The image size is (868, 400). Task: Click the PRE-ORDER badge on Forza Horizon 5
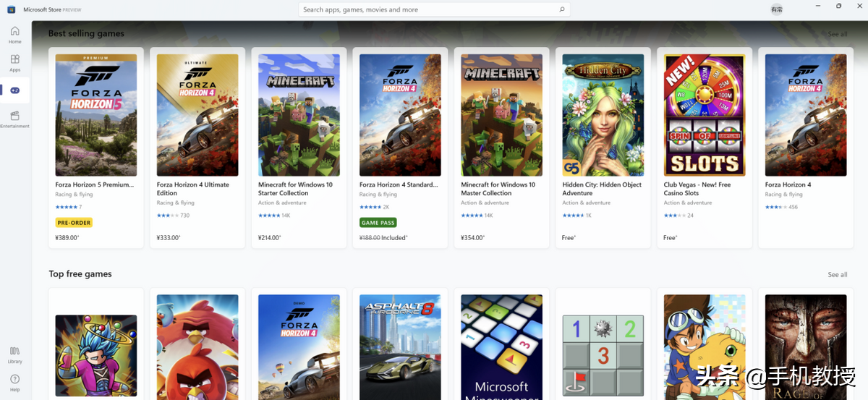click(74, 223)
